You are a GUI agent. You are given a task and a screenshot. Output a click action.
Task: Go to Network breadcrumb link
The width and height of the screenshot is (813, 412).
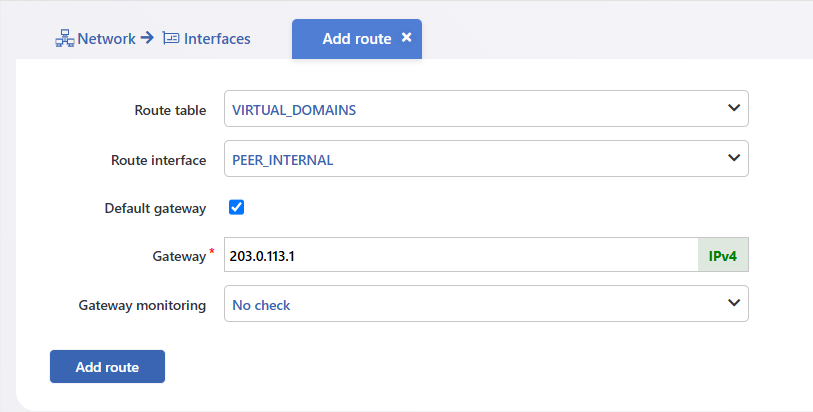(x=106, y=39)
